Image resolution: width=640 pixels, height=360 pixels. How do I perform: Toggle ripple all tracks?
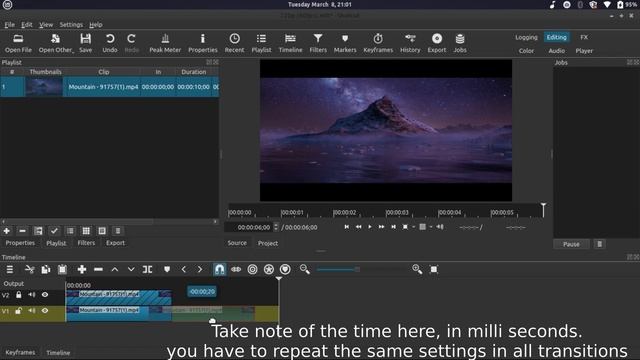click(x=269, y=269)
